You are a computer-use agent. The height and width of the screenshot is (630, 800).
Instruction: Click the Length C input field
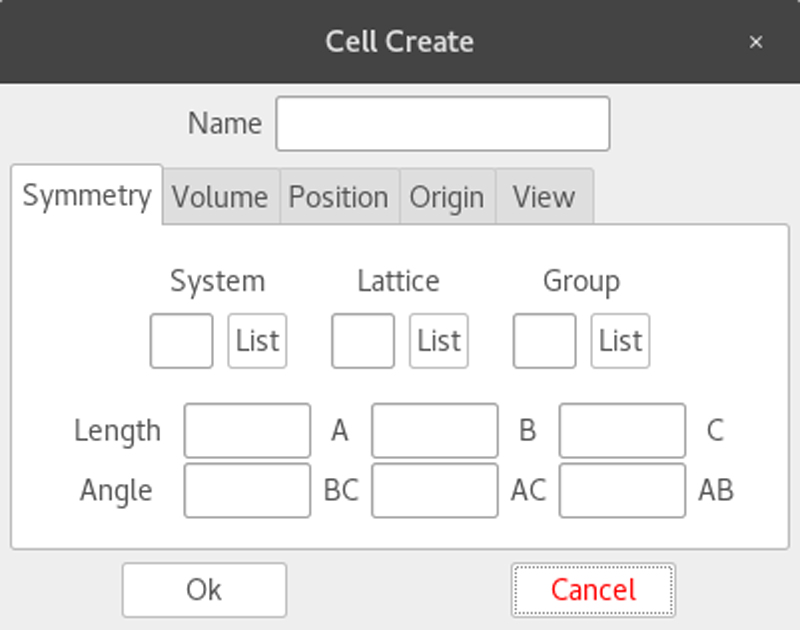click(621, 430)
